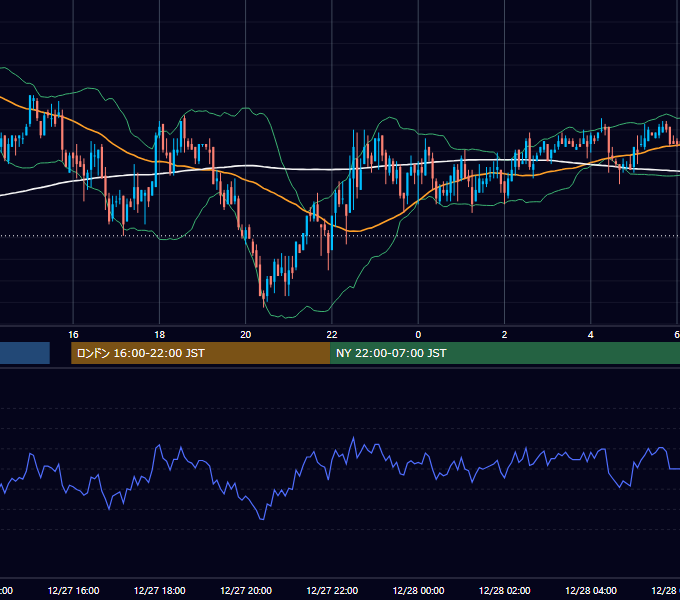Click the 12/27 18:00 date label
Screen dimensions: 680x600
(x=160, y=590)
